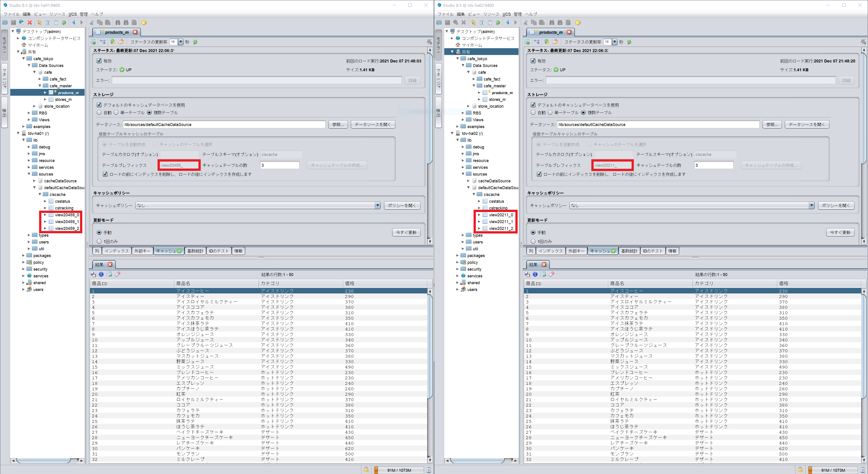Click the green refresh icon in tdv-ha01 main toolbar
Screen dimensions: 868x474
[x=64, y=23]
